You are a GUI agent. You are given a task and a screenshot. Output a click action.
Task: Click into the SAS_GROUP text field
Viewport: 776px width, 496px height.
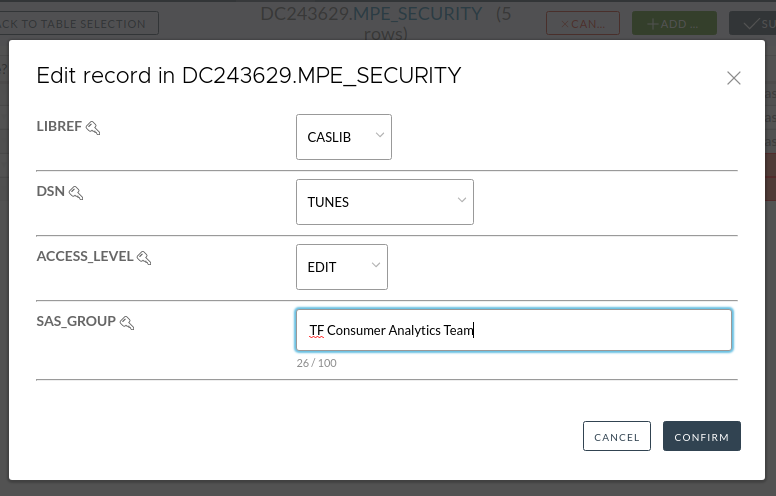coord(513,330)
